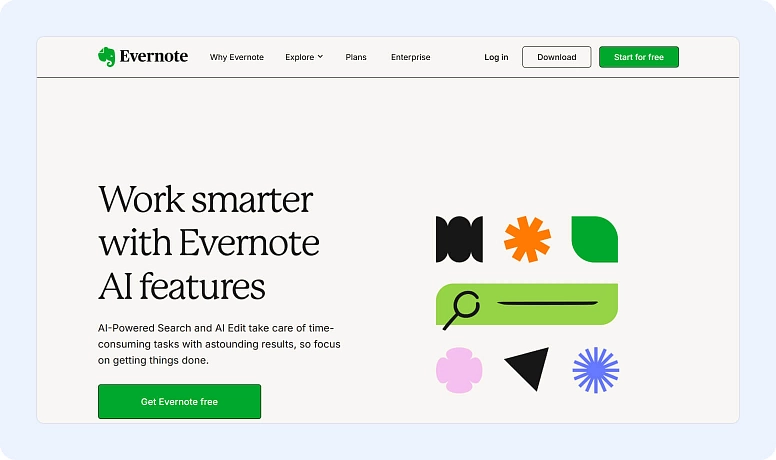The height and width of the screenshot is (460, 776).
Task: Click Get Evernote free button
Action: click(179, 402)
